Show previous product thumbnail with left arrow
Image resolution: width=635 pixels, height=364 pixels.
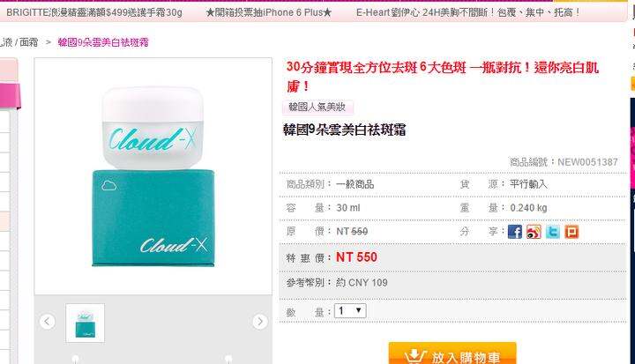48,322
